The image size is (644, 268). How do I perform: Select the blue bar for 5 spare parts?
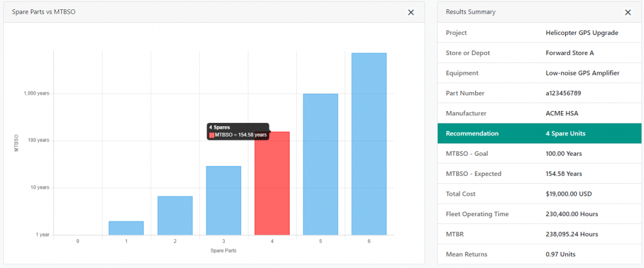(x=321, y=164)
